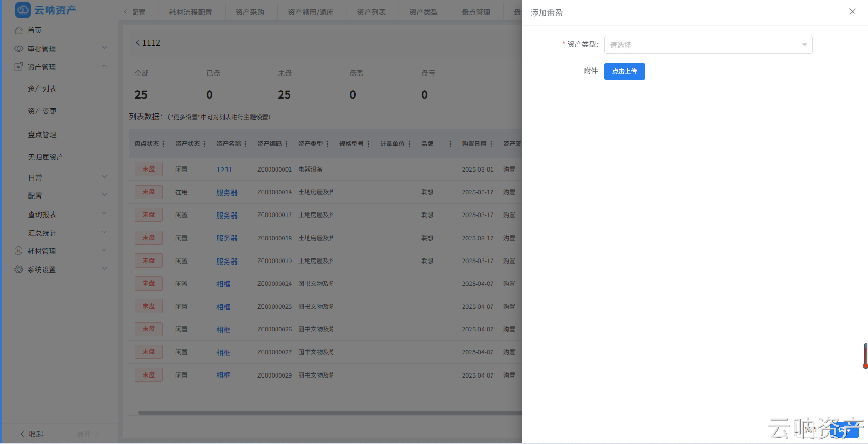Open the 服务器 link in row ZC00000014
This screenshot has width=868, height=444.
227,192
